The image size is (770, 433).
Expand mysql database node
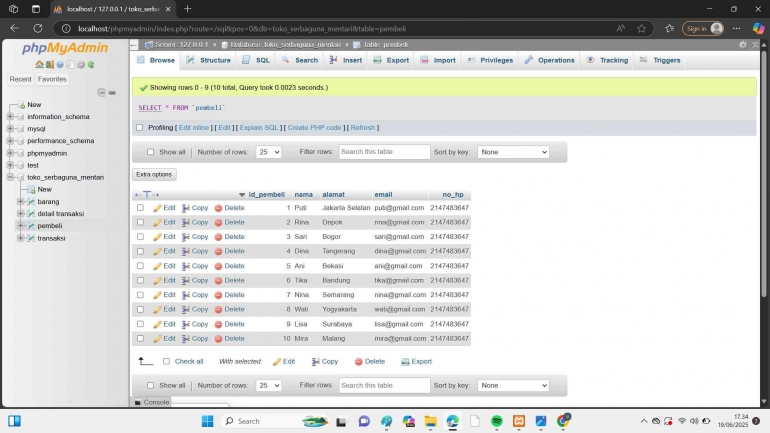pos(10,129)
